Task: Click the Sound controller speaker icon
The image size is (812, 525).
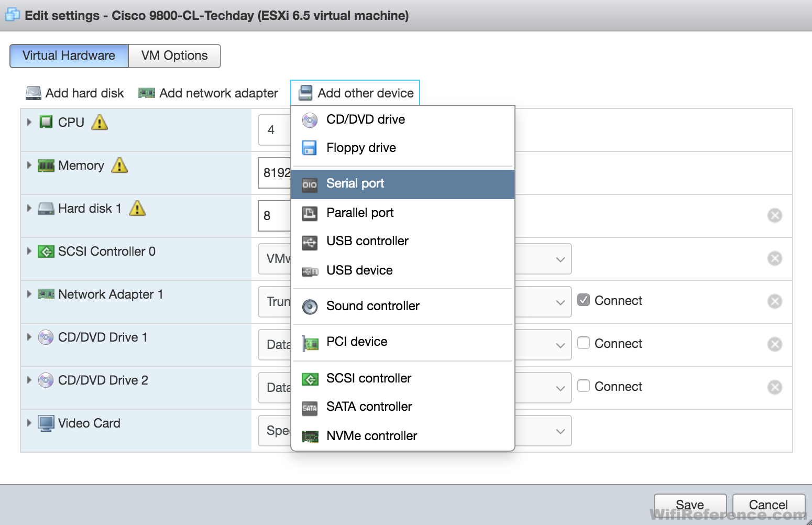Action: [x=310, y=307]
